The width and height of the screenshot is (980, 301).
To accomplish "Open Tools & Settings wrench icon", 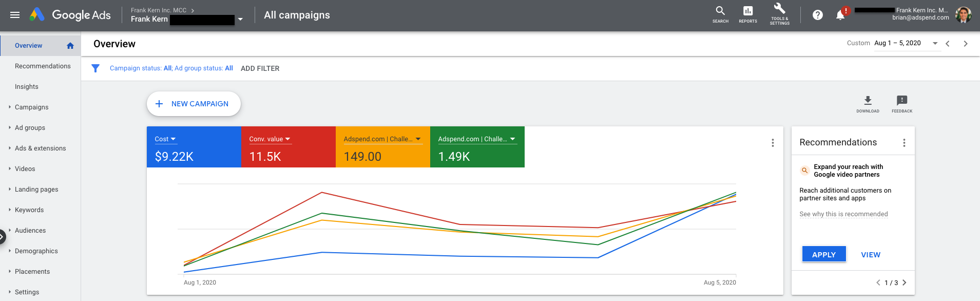I will point(779,14).
